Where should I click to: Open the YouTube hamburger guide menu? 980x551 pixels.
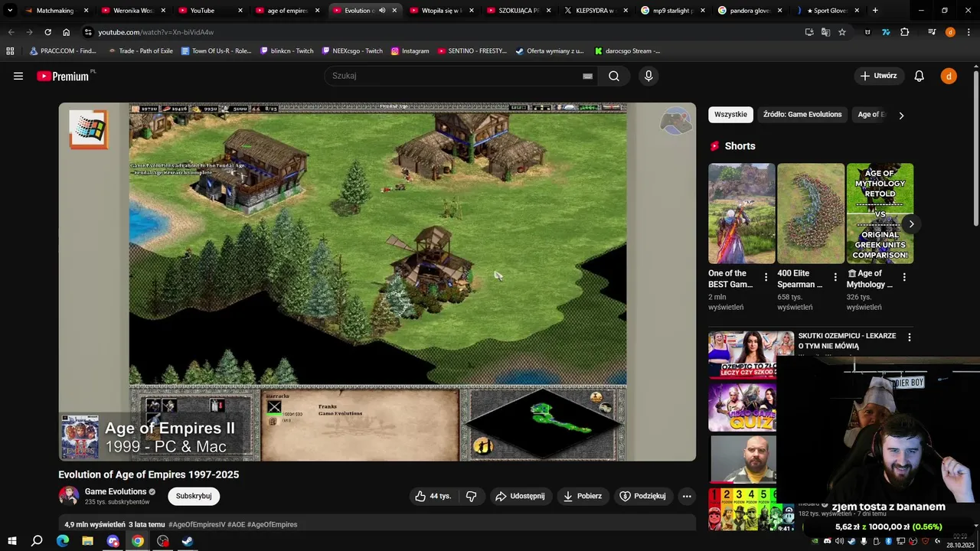[x=18, y=76]
